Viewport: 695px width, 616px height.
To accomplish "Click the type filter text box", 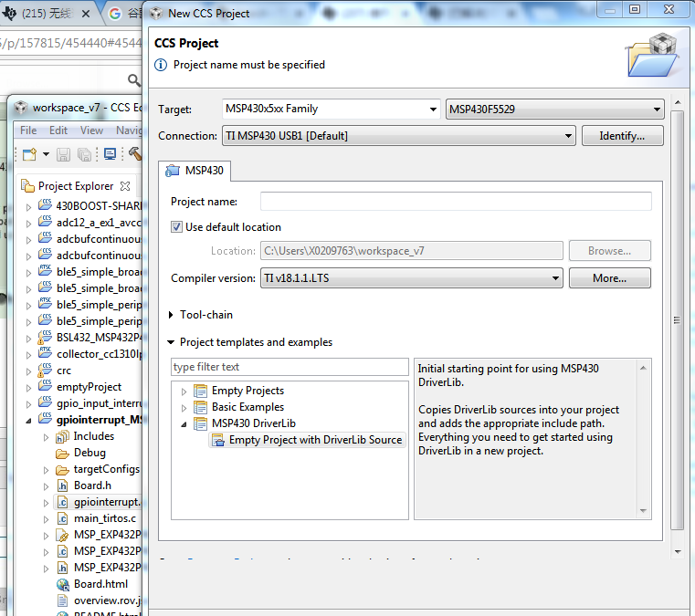I will tap(290, 367).
